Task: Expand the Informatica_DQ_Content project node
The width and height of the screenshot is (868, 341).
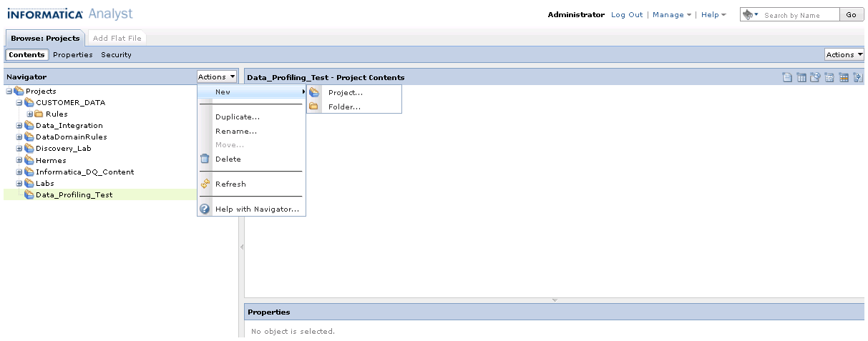Action: [19, 172]
